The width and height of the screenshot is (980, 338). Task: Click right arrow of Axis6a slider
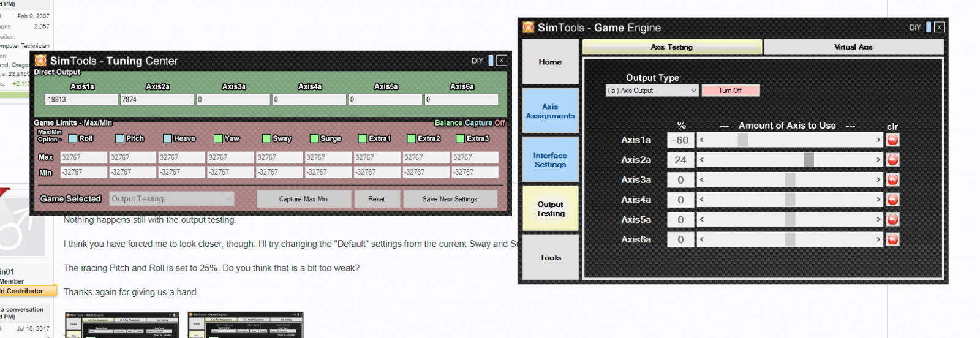click(x=878, y=239)
